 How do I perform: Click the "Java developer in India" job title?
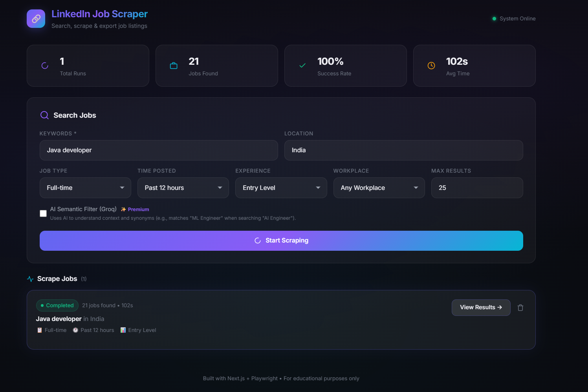click(x=70, y=319)
